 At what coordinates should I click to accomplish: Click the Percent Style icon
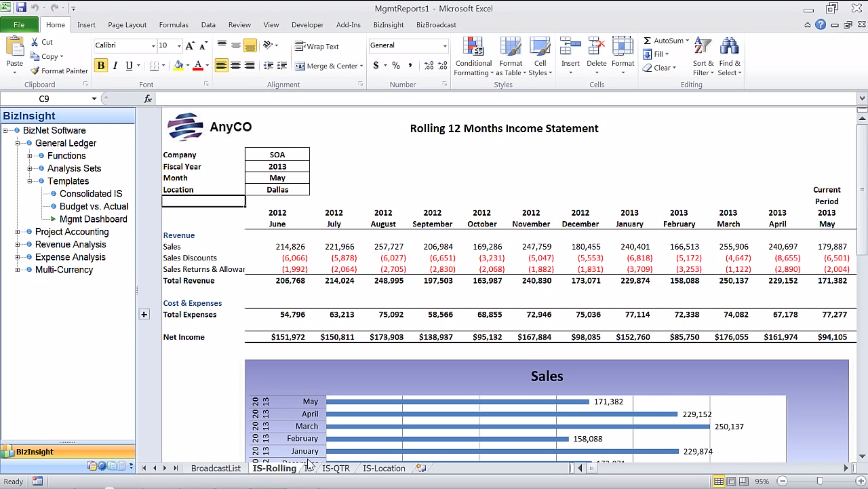(x=396, y=65)
